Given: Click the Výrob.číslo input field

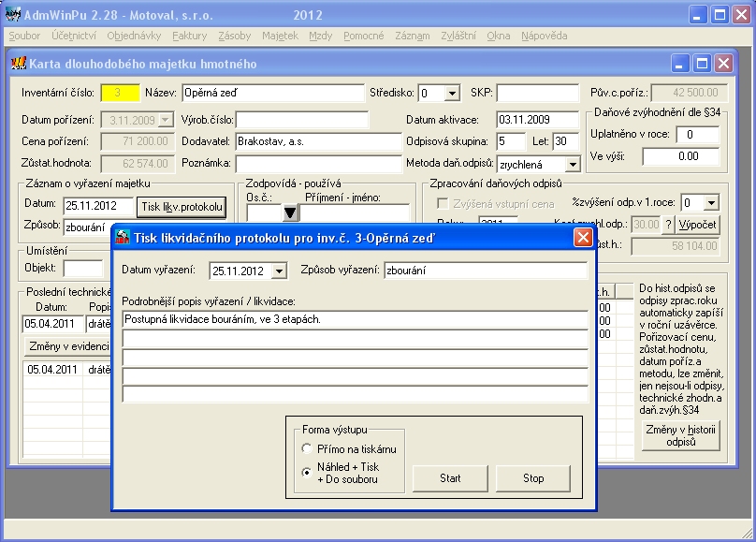Looking at the screenshot, I should (x=302, y=120).
